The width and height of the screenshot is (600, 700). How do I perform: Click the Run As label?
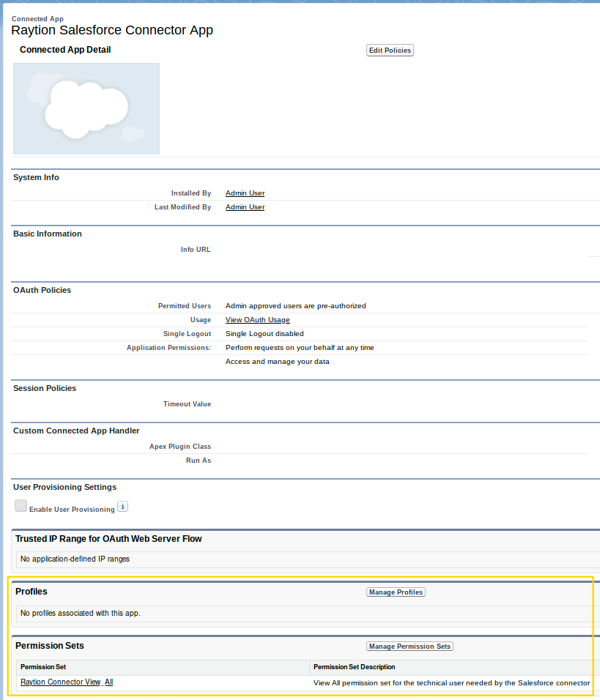tap(199, 461)
